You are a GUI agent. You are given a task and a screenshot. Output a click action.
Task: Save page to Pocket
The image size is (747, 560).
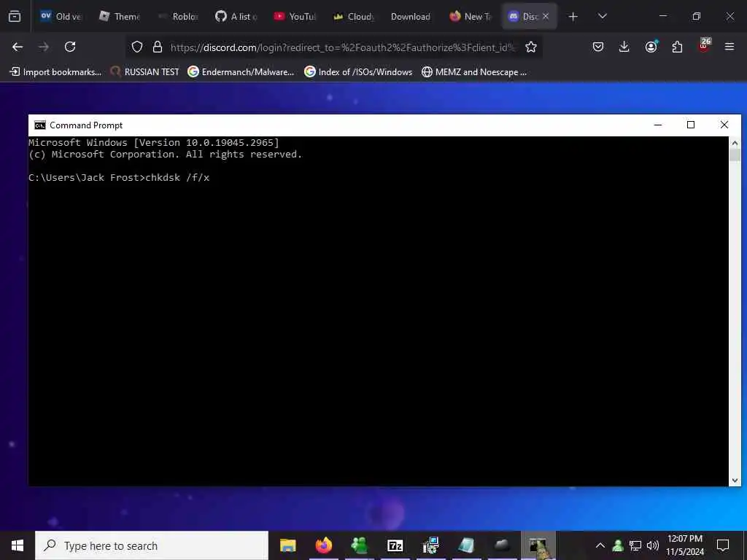(x=598, y=47)
